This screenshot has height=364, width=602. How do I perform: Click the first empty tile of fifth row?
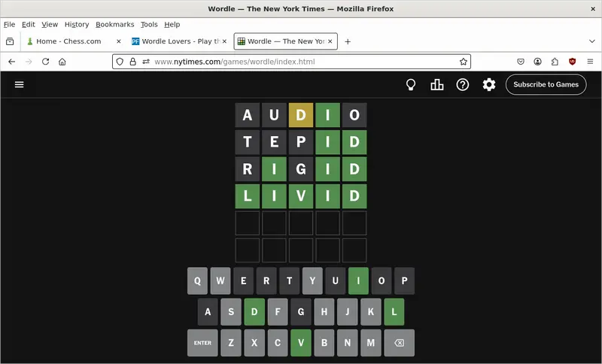point(248,223)
